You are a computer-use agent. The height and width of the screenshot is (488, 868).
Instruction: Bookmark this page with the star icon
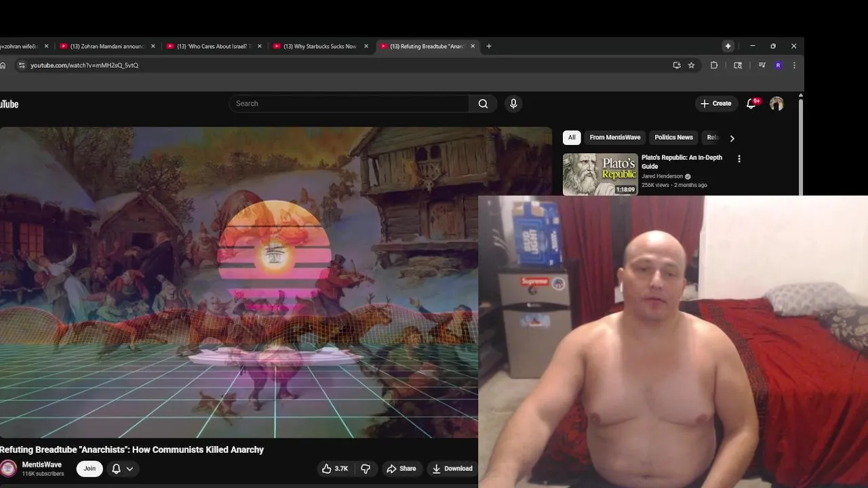(691, 65)
